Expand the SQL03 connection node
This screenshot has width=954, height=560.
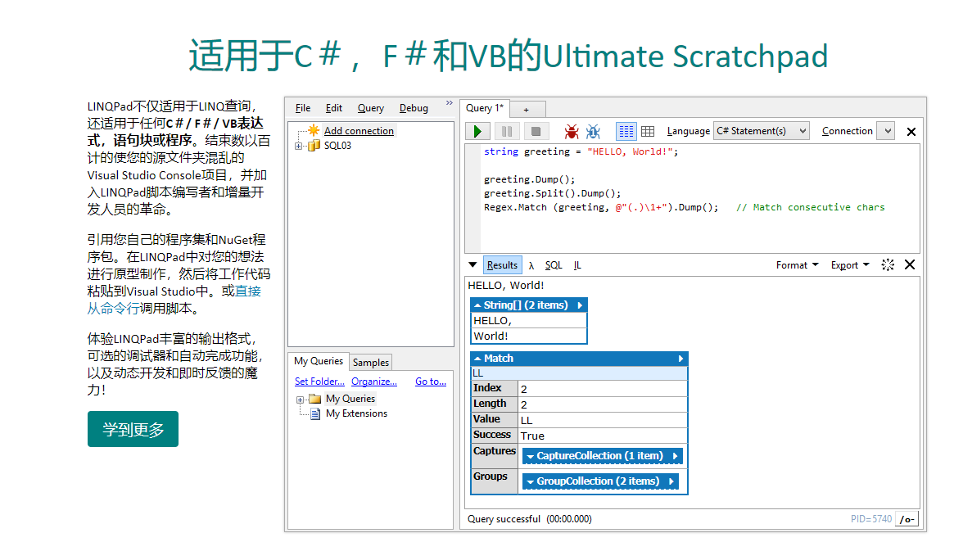(x=298, y=146)
